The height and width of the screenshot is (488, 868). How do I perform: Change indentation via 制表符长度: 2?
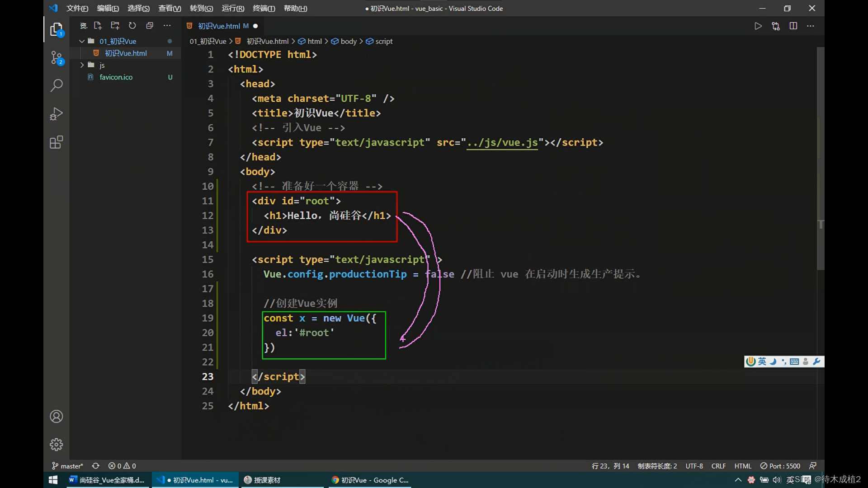click(x=657, y=466)
